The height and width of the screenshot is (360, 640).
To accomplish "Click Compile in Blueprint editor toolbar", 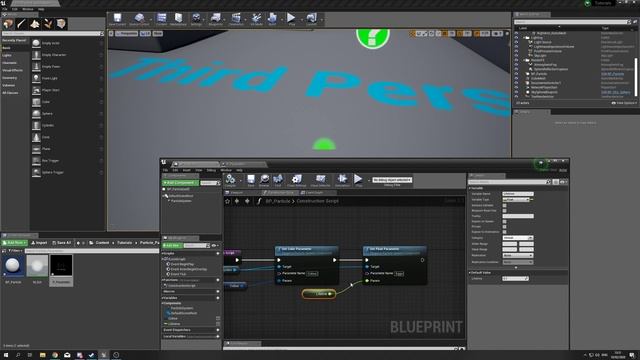I will click(230, 180).
